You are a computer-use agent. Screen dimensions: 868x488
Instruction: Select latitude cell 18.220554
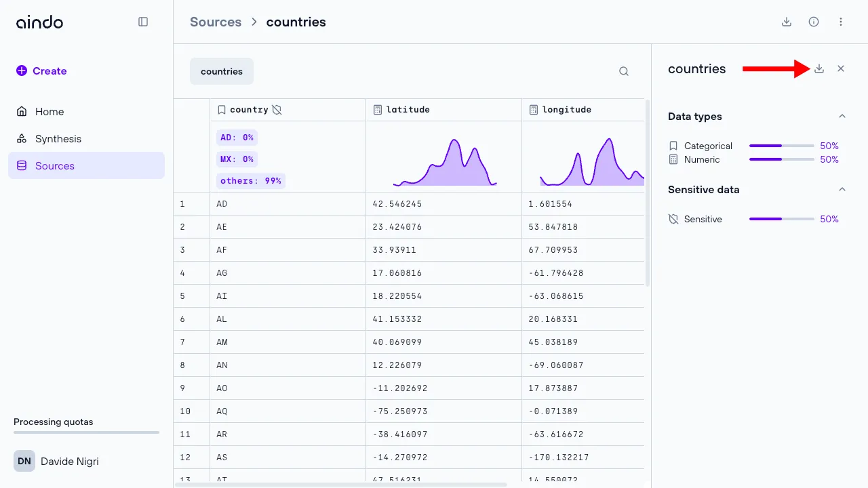pos(443,296)
